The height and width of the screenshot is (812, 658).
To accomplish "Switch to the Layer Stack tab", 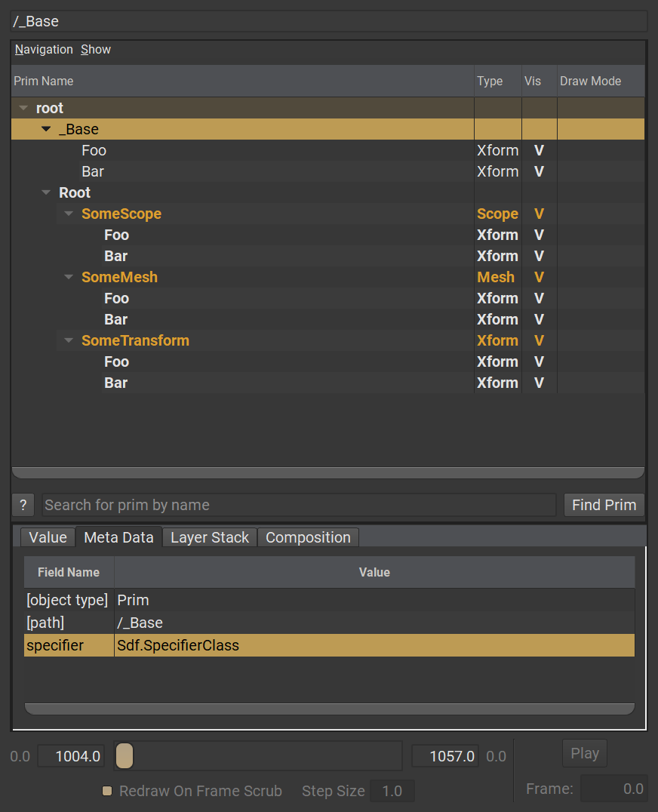I will (209, 537).
